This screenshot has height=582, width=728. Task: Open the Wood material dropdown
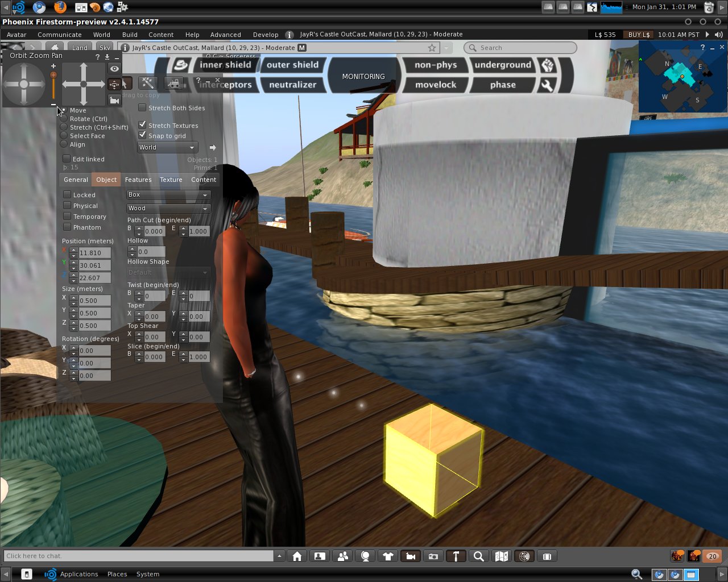168,208
